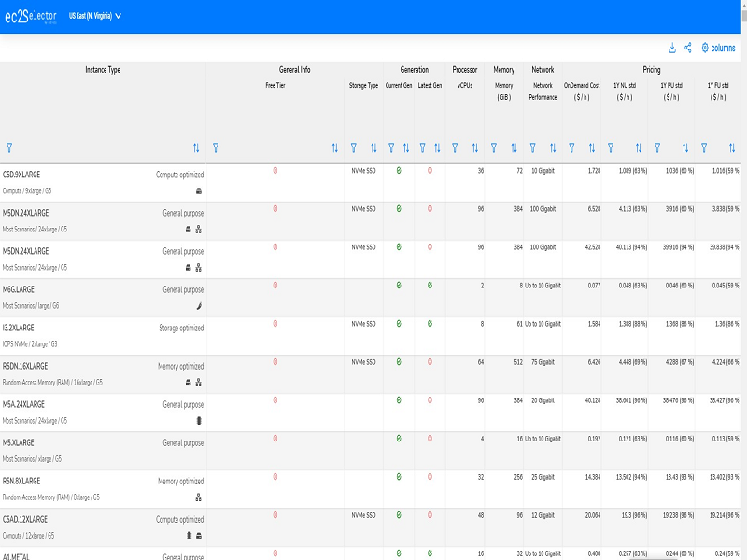Click the ec2Selector logo
This screenshot has height=560, width=747.
click(x=31, y=16)
